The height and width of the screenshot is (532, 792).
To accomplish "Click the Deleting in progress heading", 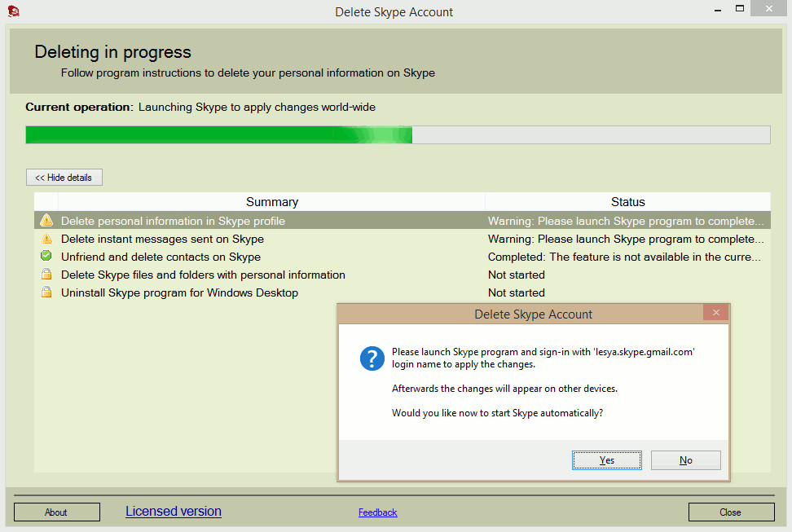I will click(x=112, y=52).
